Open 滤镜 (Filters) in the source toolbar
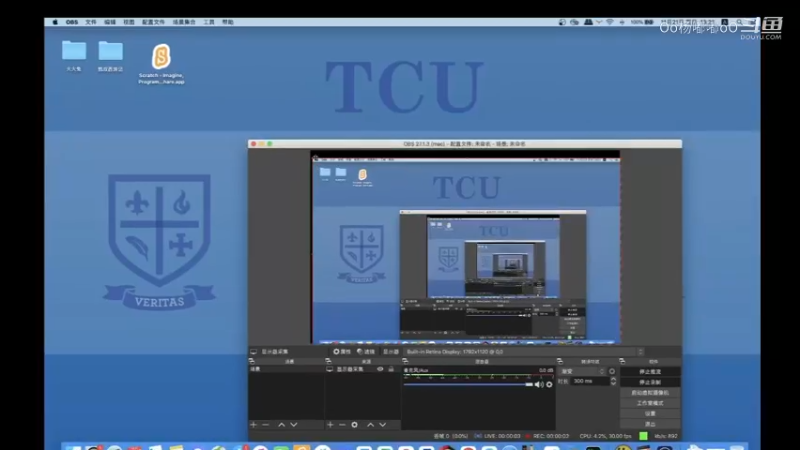Viewport: 800px width, 450px height. [x=366, y=352]
